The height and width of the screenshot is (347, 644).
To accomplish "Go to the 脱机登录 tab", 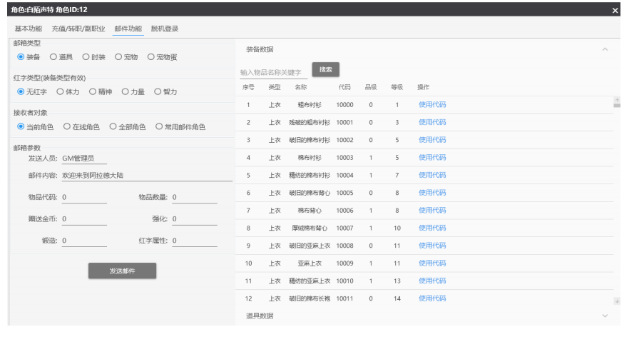I will point(165,29).
